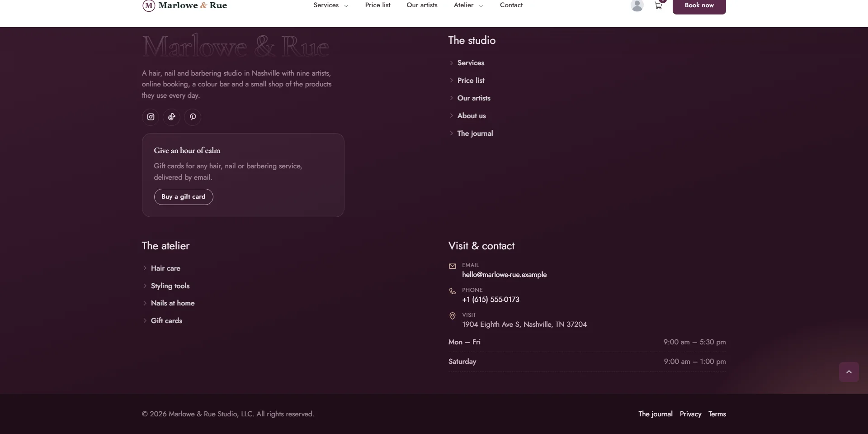Click the 1904 Eighth Ave S address
Screen dimensions: 868x434
click(524, 324)
